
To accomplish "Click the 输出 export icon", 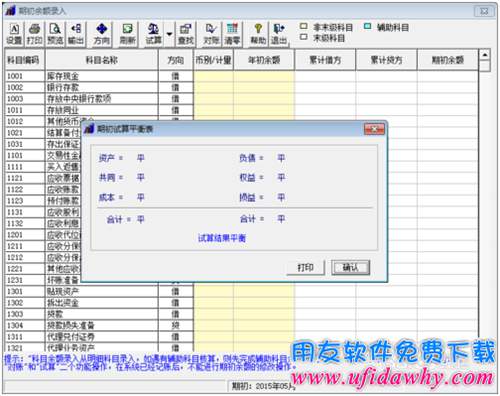I will tap(76, 34).
